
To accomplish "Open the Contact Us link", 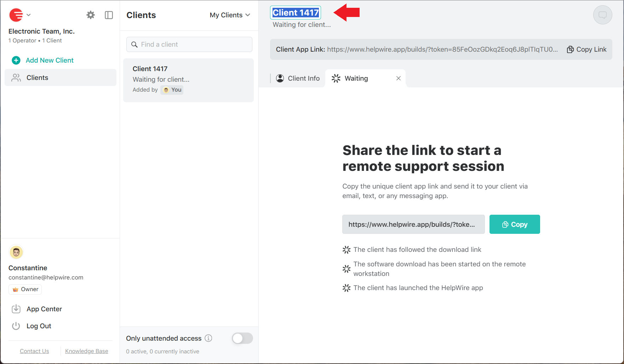I will 34,351.
